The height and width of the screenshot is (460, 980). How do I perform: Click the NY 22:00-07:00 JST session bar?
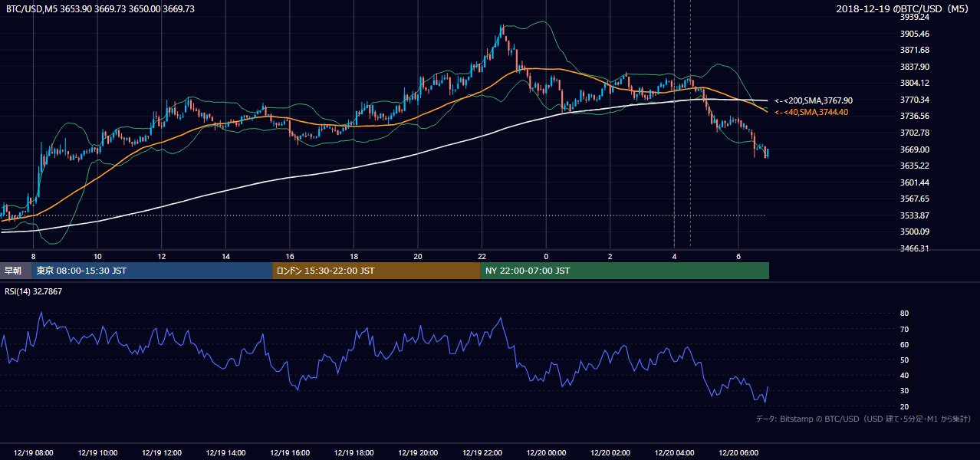pyautogui.click(x=625, y=271)
